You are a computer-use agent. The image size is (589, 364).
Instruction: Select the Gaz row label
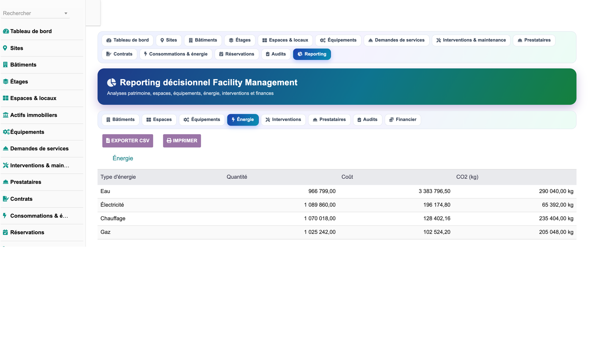pos(105,232)
